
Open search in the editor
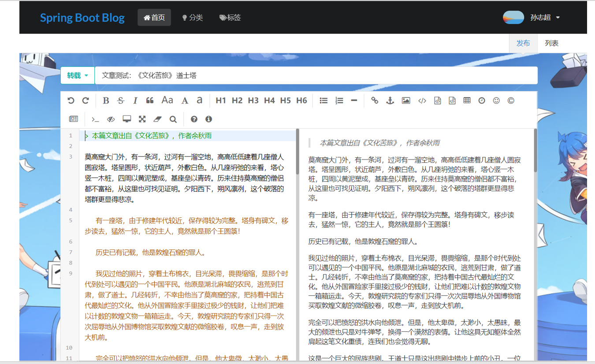(x=173, y=119)
